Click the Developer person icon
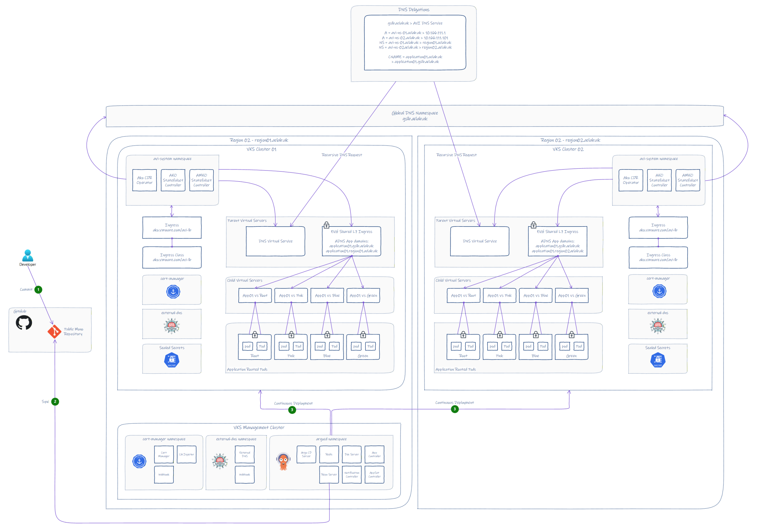Screen dimensions: 758x532 28,255
